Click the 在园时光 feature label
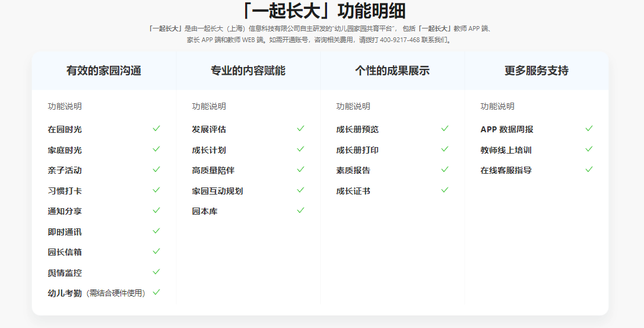This screenshot has height=328, width=644. [x=65, y=129]
